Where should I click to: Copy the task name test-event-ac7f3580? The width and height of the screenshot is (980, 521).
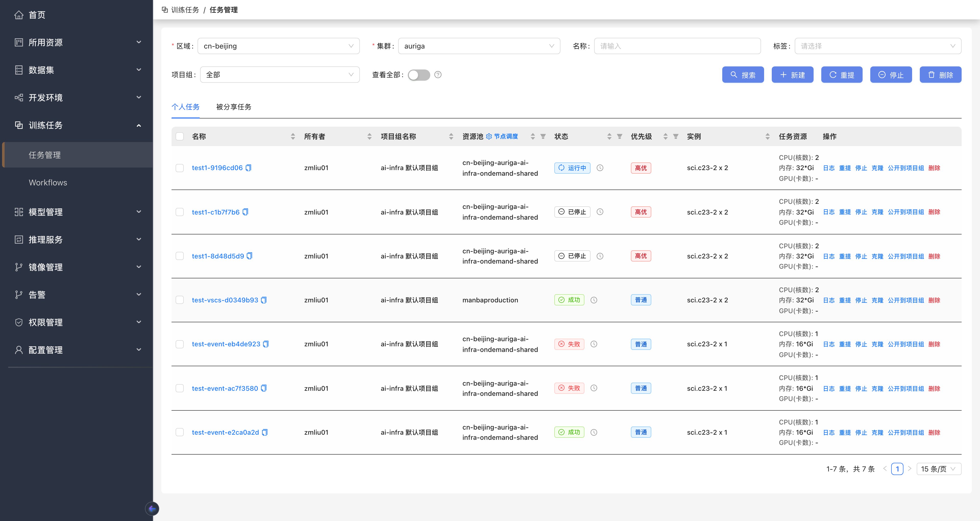(x=264, y=388)
